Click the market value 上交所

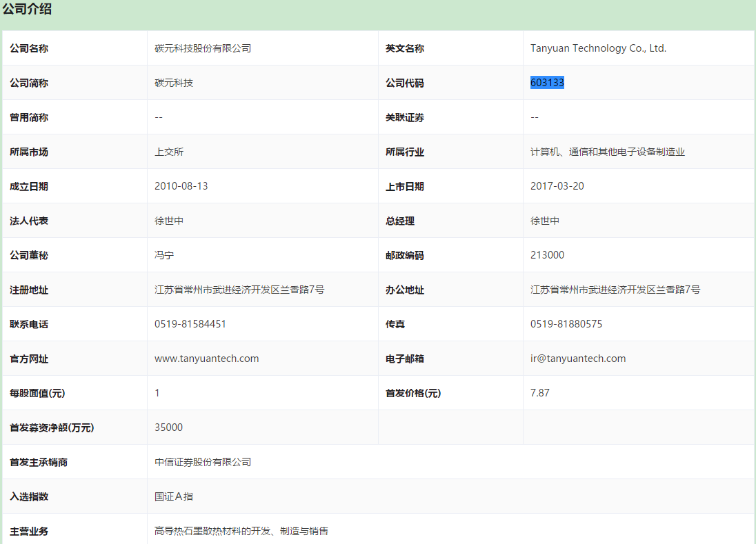tap(169, 152)
